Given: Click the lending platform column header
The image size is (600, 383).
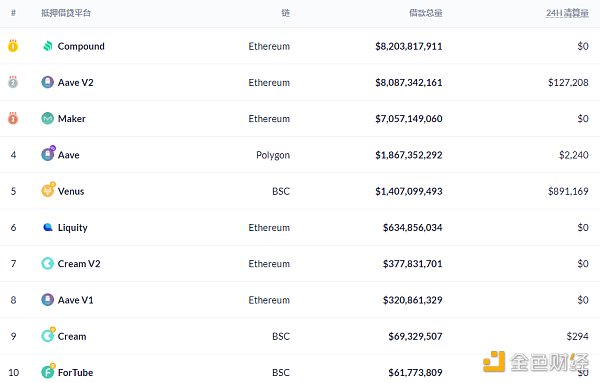Looking at the screenshot, I should tap(66, 13).
